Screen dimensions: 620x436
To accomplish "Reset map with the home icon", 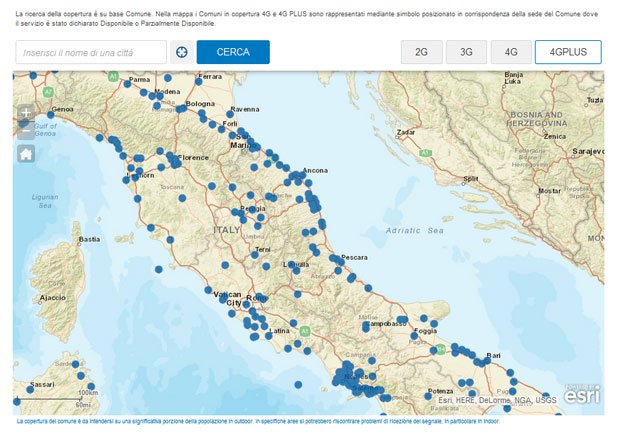I will click(x=26, y=153).
